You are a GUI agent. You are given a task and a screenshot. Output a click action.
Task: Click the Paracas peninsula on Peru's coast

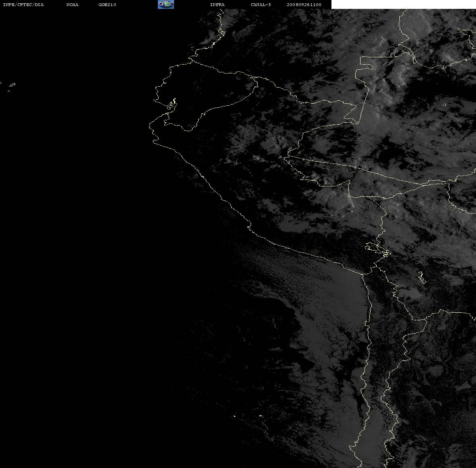coord(249,227)
